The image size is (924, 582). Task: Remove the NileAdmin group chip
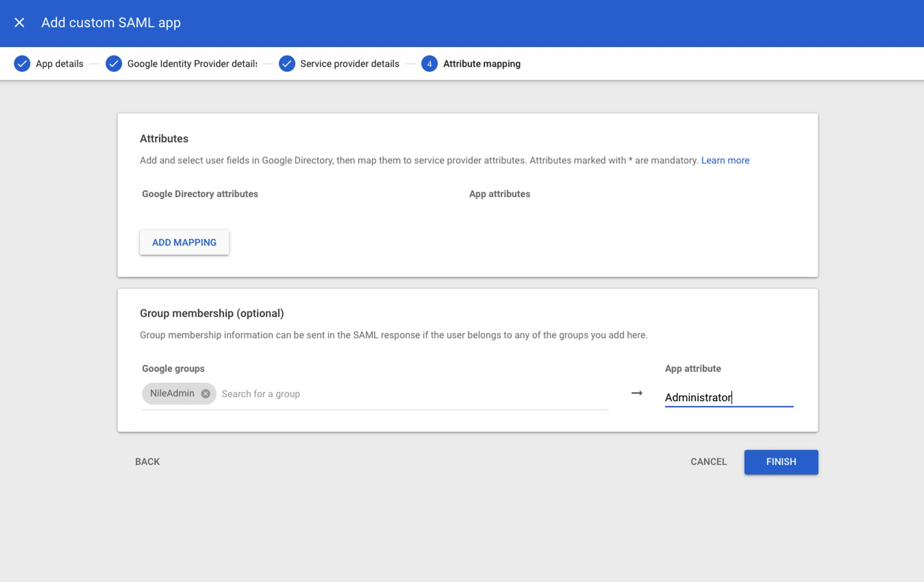point(206,394)
